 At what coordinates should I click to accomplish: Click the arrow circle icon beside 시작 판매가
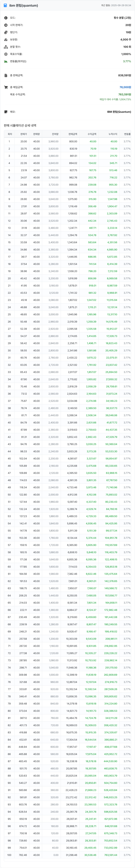pyautogui.click(x=6, y=25)
